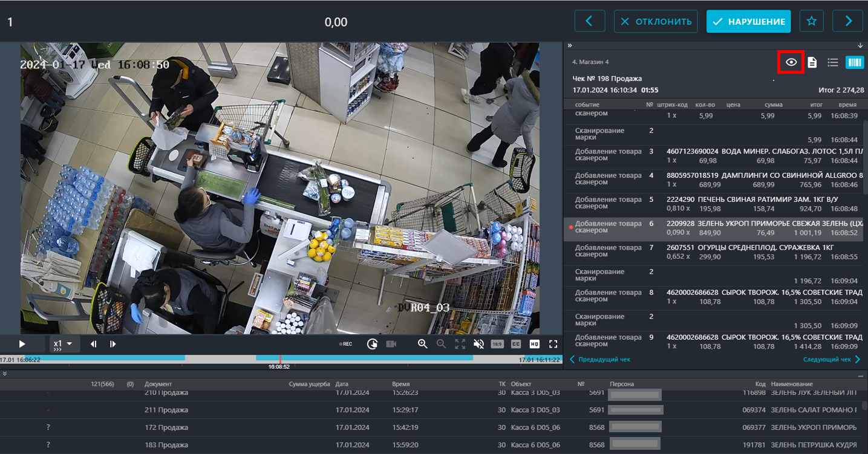Click the Сканирование марки event at 16:08:44
The height and width of the screenshot is (454, 868).
[714, 134]
